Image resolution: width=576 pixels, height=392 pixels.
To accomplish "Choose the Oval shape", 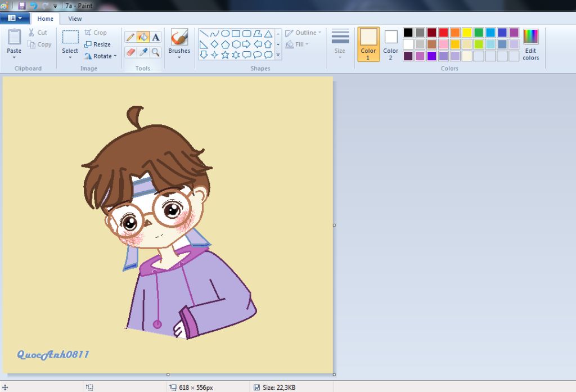I will [225, 34].
